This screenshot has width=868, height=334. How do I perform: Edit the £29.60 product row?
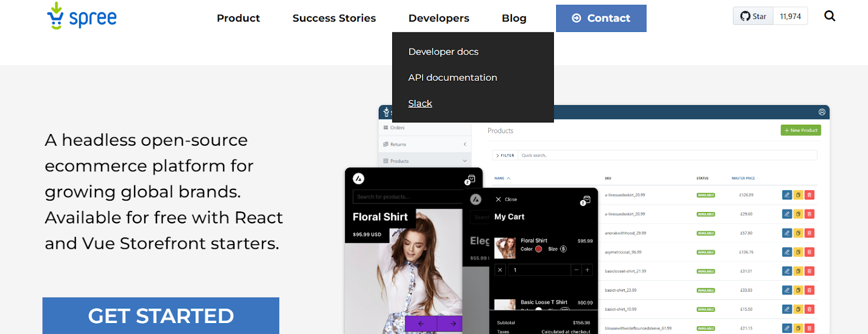tap(787, 214)
